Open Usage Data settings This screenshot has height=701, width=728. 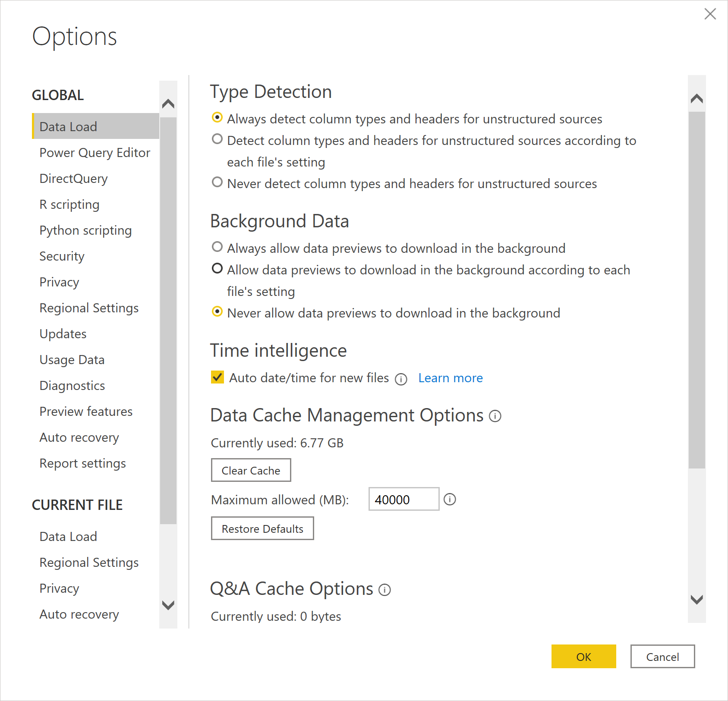(72, 360)
